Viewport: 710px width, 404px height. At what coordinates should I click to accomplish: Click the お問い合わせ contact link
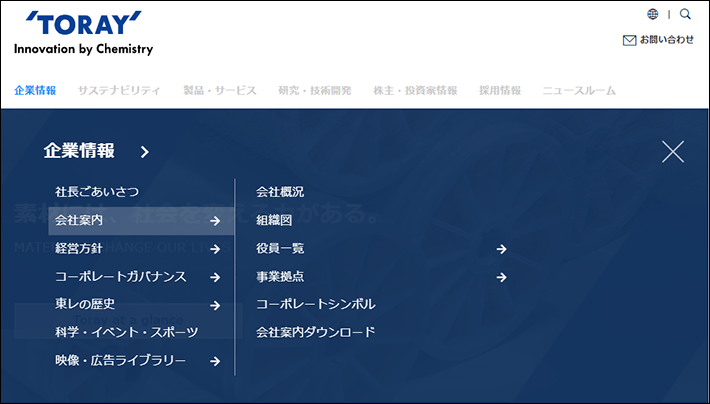666,40
